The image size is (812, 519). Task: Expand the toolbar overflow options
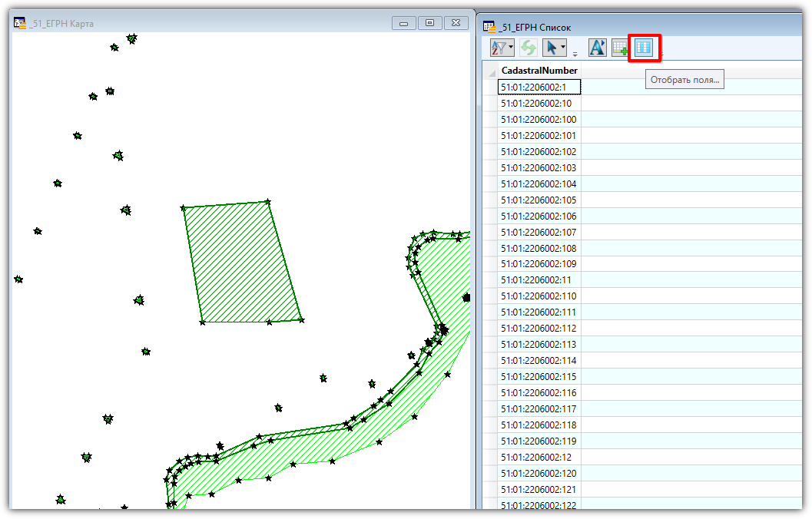tap(575, 55)
